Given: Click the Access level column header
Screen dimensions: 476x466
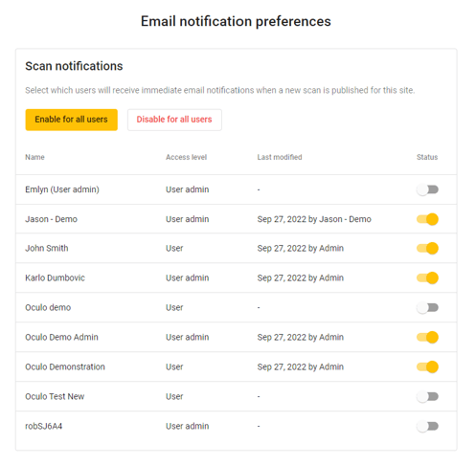Looking at the screenshot, I should pos(186,157).
